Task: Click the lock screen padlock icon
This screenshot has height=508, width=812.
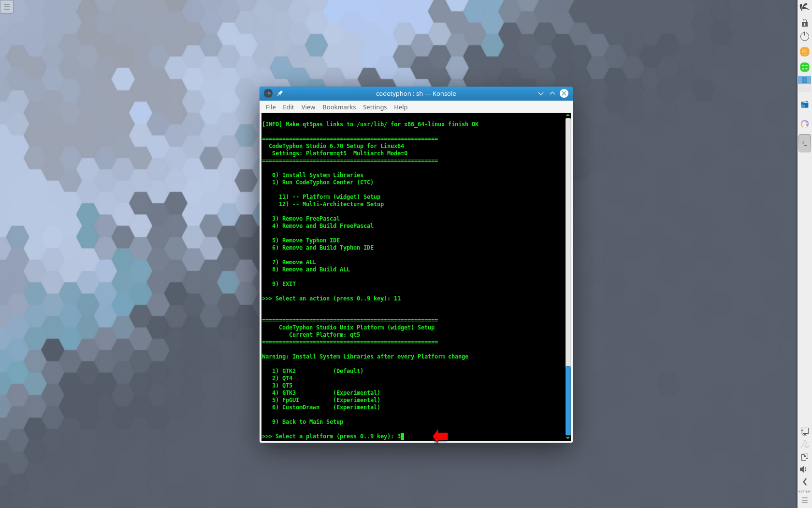Action: [804, 22]
